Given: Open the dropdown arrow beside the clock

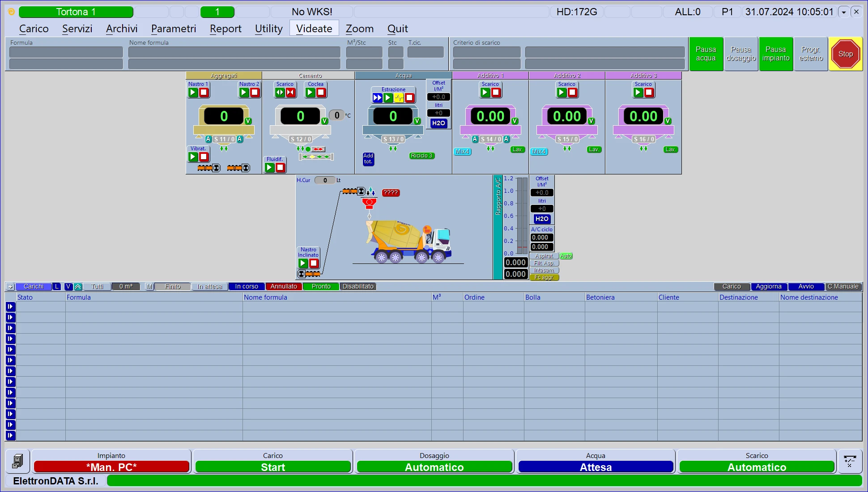Looking at the screenshot, I should [x=844, y=12].
